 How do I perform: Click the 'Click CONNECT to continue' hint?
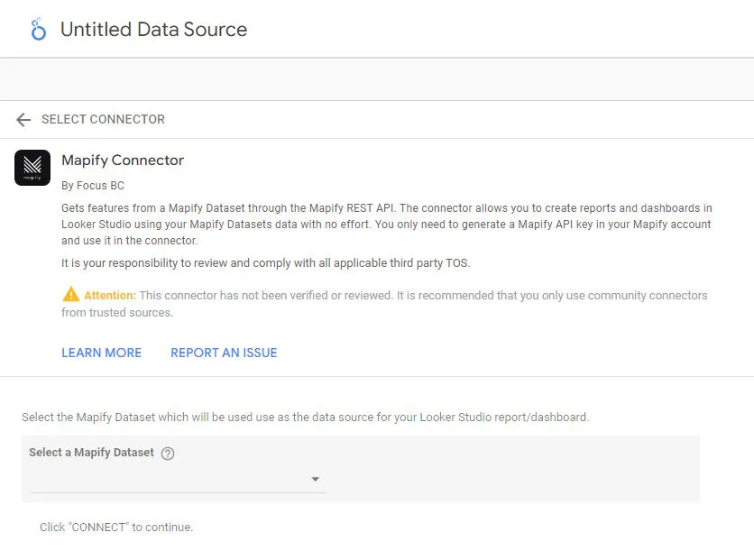point(116,528)
